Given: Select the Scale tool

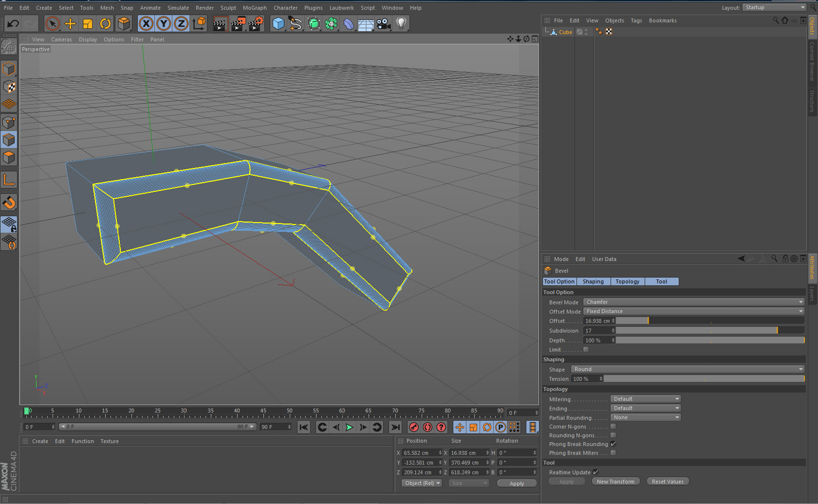Looking at the screenshot, I should pyautogui.click(x=88, y=23).
